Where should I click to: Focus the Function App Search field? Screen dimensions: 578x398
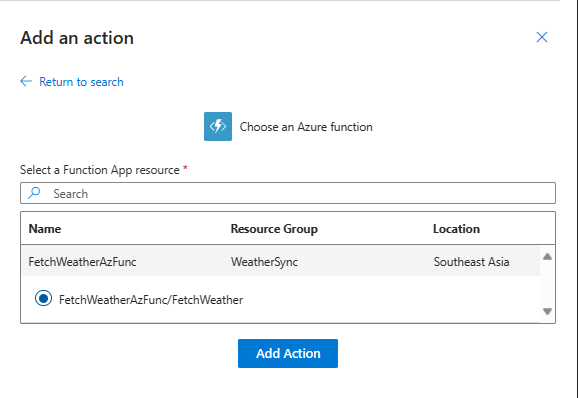point(288,193)
